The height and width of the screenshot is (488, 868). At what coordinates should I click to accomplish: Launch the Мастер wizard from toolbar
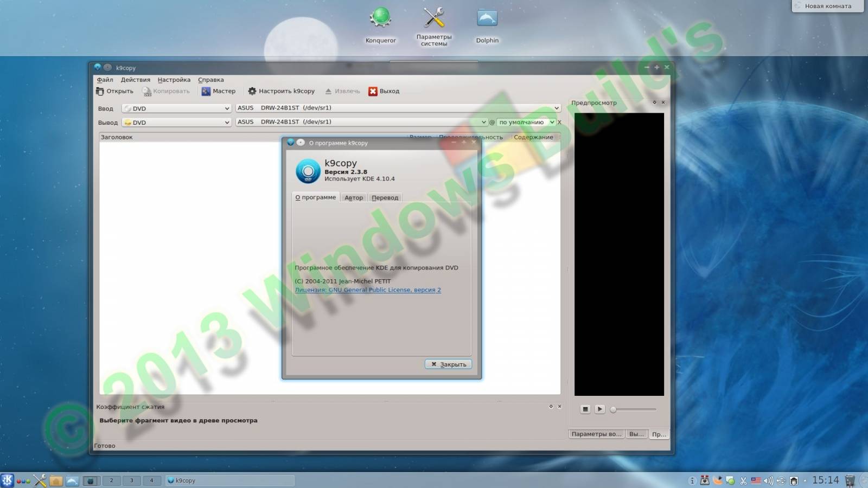218,91
